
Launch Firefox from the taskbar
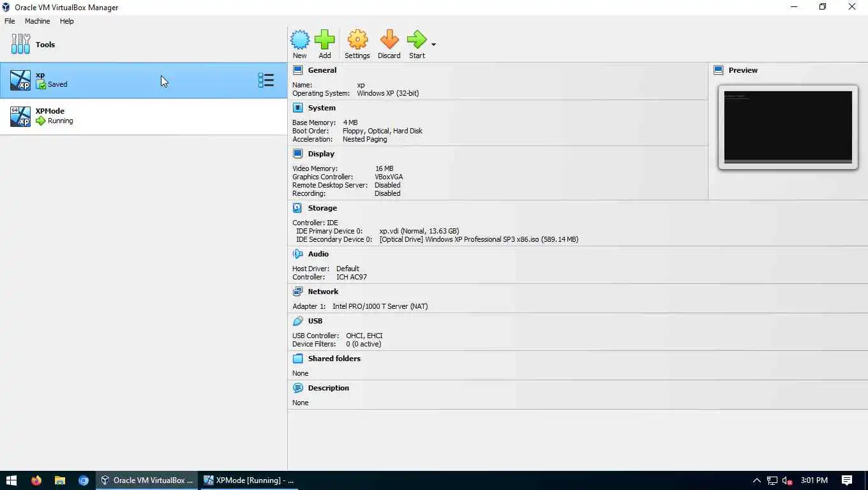(36, 480)
